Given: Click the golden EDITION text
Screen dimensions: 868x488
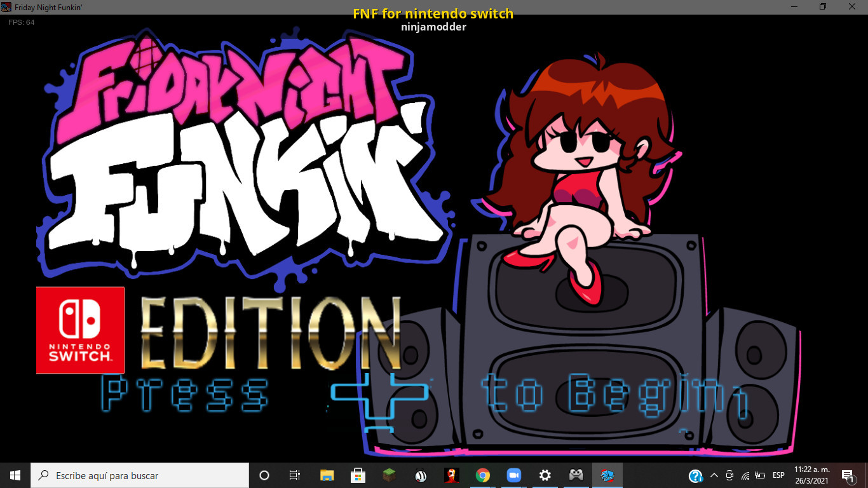Looking at the screenshot, I should coord(271,333).
